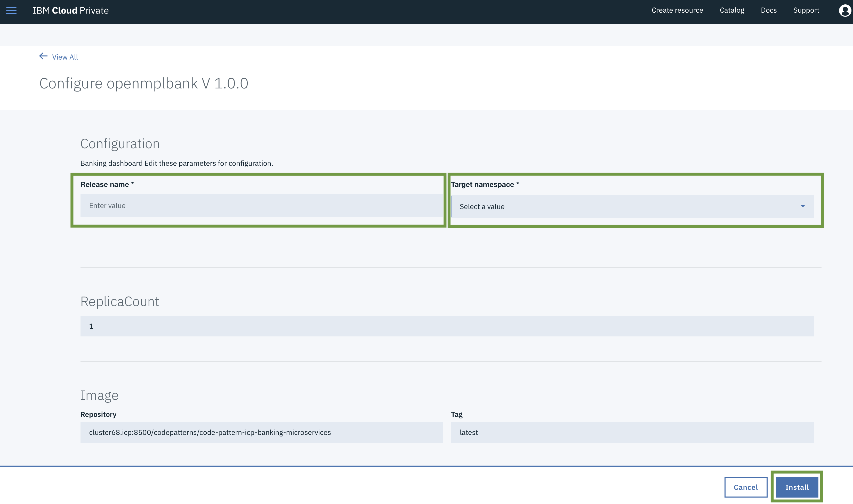The height and width of the screenshot is (504, 853).
Task: Click the user profile avatar icon
Action: (x=844, y=11)
